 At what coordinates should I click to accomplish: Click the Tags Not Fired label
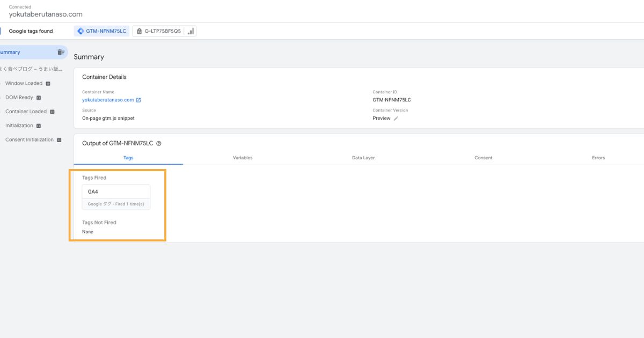point(99,222)
